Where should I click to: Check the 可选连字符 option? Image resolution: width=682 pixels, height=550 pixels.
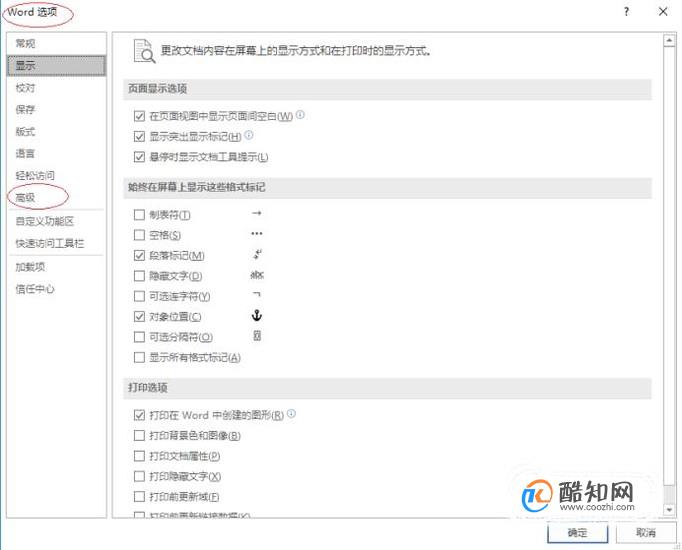139,297
